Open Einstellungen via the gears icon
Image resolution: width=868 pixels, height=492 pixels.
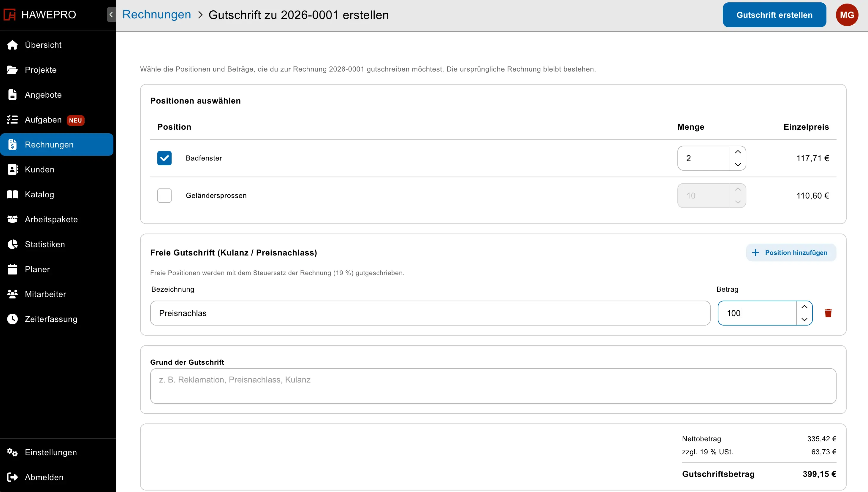pos(12,452)
